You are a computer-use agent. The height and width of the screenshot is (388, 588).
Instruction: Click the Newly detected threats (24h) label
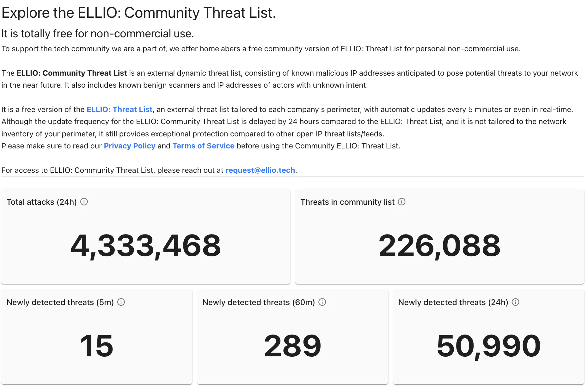point(453,302)
